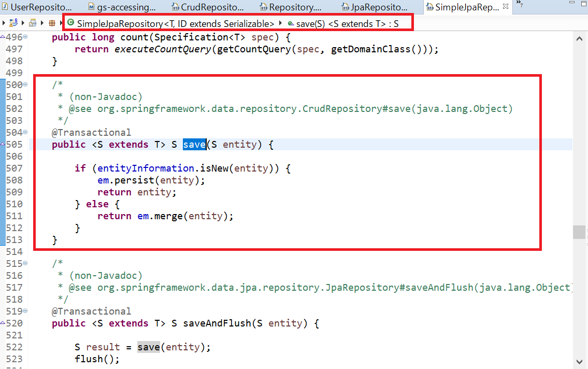Click the vertical scrollbar up arrow
Viewport: 588px width, 369px height.
(x=579, y=39)
